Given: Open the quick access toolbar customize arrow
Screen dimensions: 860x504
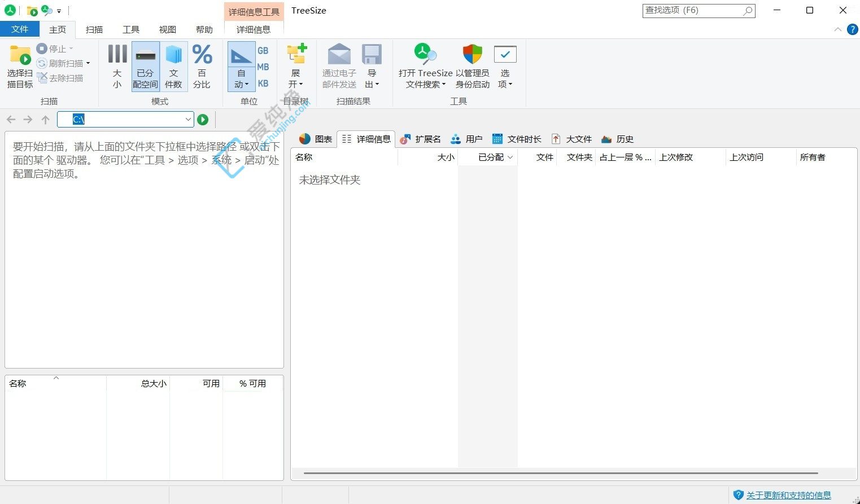Looking at the screenshot, I should click(59, 11).
